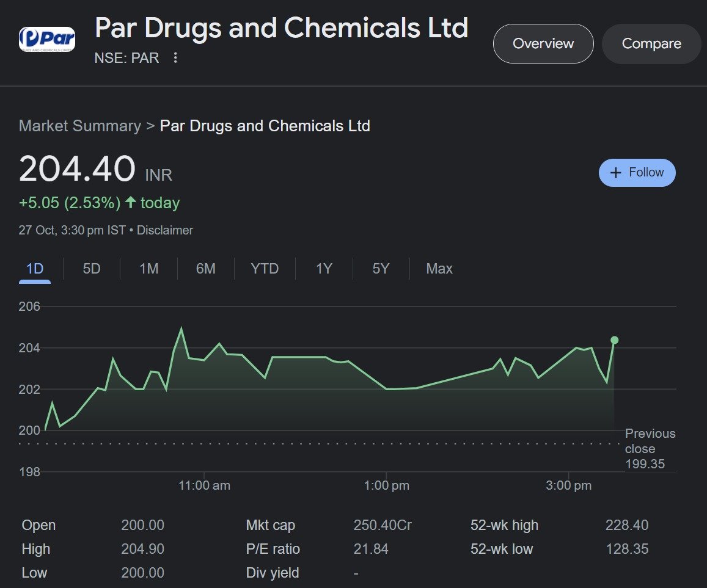Viewport: 707px width, 588px height.
Task: Click the 204.40 price value
Action: 77,169
